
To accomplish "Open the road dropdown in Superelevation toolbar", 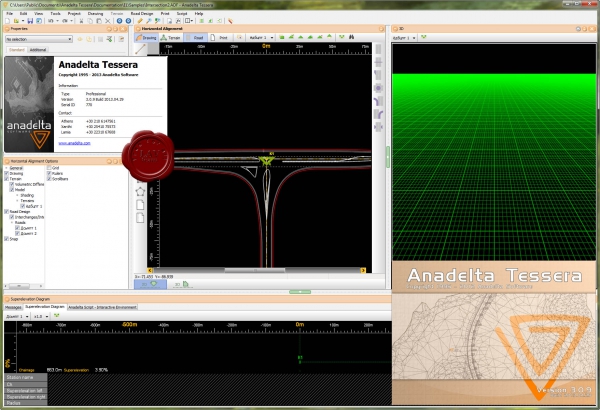I will 17,316.
